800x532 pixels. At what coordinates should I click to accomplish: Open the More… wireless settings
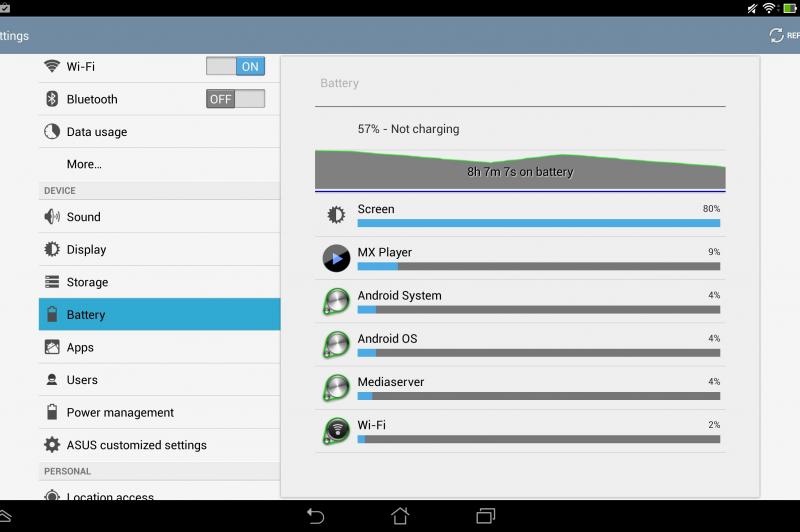[x=159, y=164]
